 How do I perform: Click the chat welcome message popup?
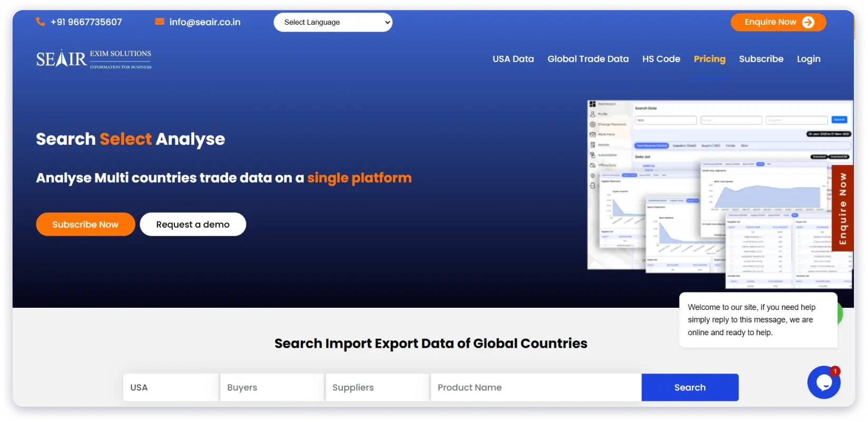click(758, 320)
